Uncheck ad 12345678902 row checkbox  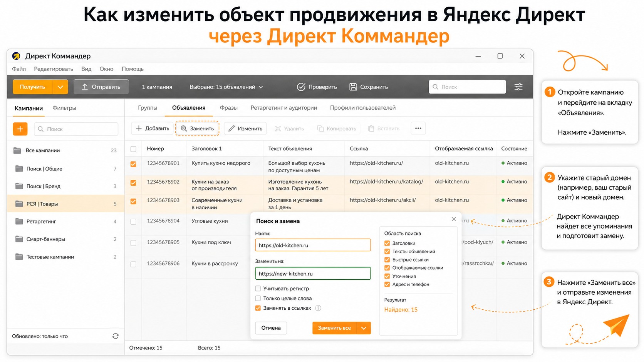pos(133,183)
